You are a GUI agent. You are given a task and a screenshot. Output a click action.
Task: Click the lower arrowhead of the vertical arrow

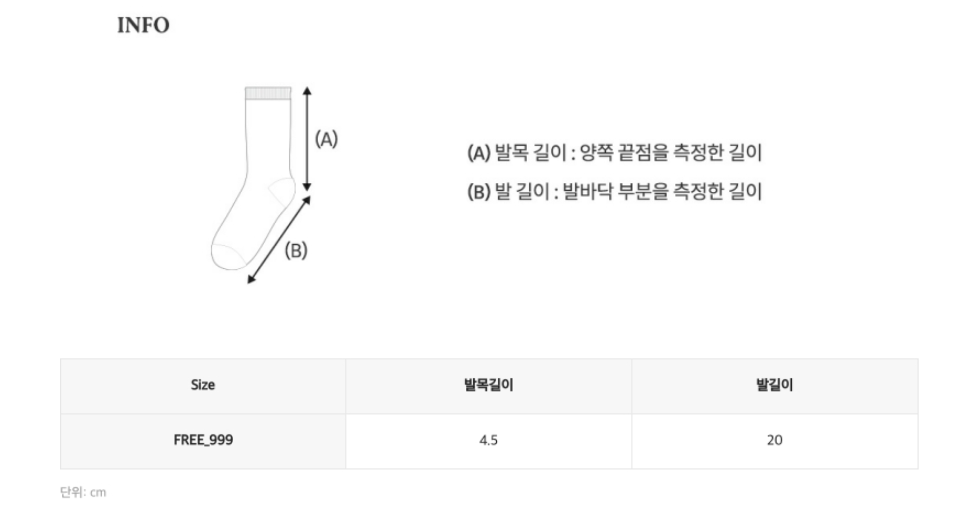tap(307, 187)
